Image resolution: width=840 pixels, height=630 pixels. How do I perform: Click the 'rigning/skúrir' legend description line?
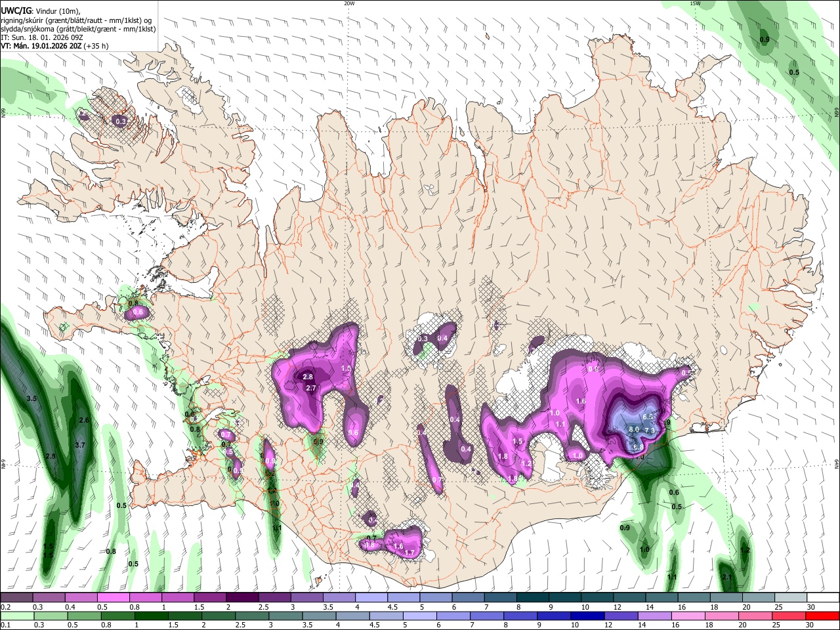point(77,20)
